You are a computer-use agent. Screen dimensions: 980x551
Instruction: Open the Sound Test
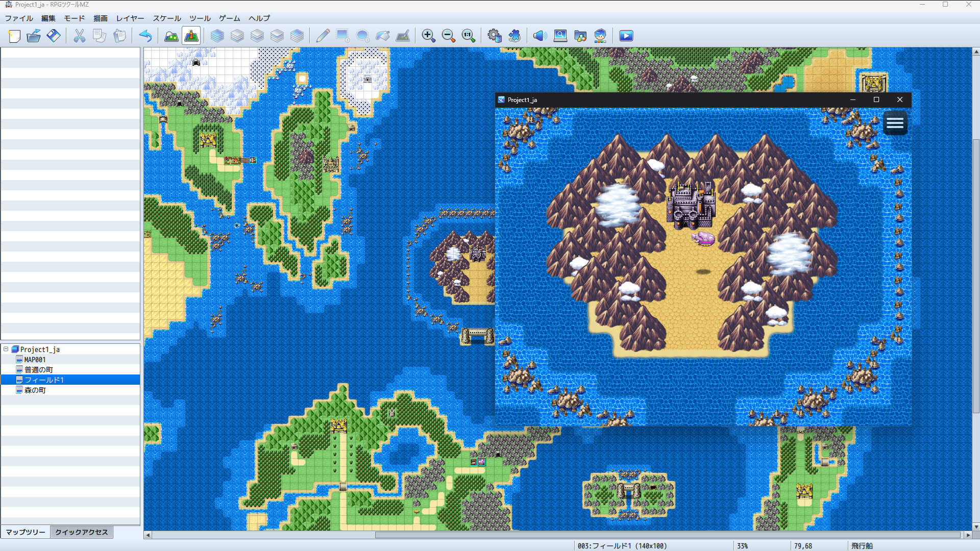539,36
